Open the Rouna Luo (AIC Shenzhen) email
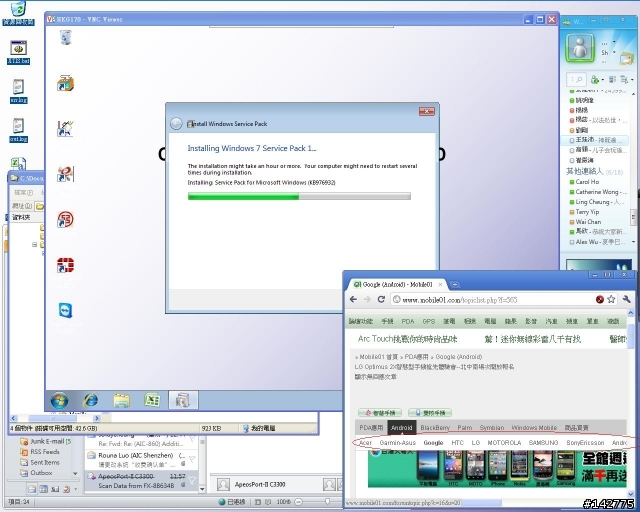Viewport: 640px width, 512px height. (141, 459)
